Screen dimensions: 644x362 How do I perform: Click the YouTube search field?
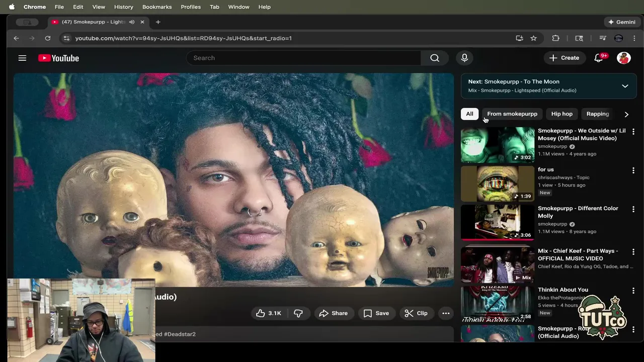coord(303,58)
